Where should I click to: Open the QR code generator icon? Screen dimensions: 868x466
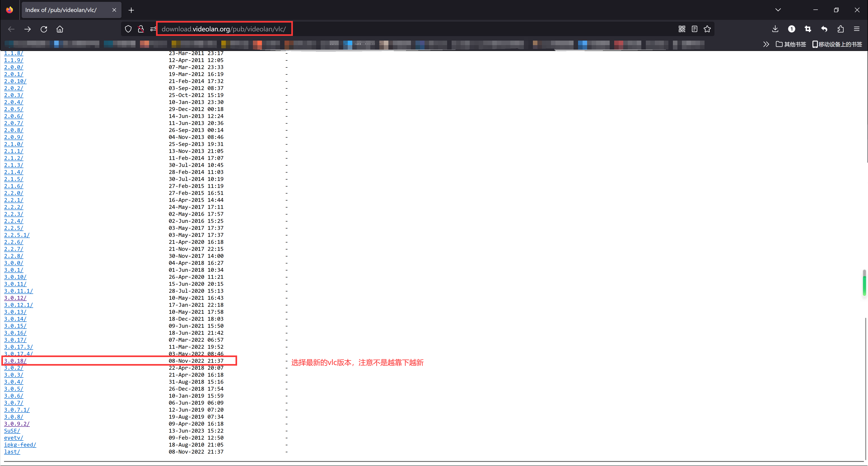click(682, 29)
